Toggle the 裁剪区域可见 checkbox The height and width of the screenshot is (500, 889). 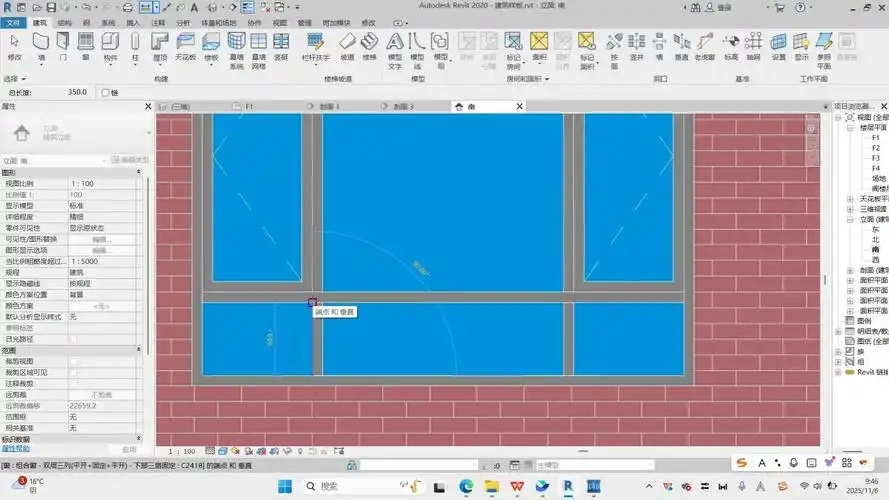point(74,372)
